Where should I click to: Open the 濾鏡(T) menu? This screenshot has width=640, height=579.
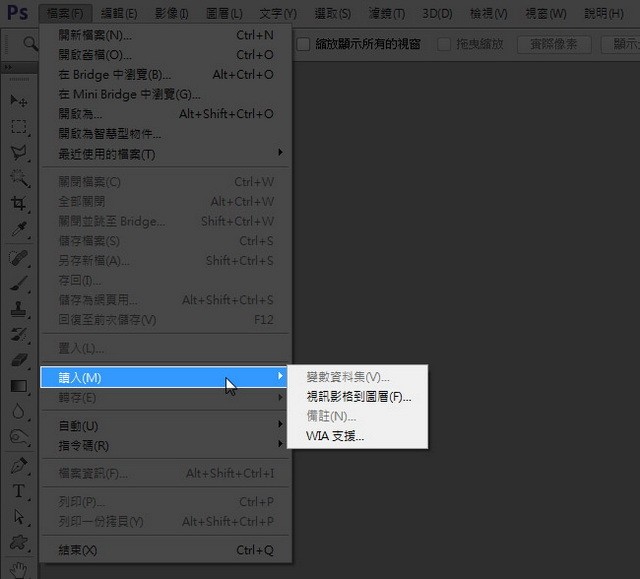coord(387,14)
